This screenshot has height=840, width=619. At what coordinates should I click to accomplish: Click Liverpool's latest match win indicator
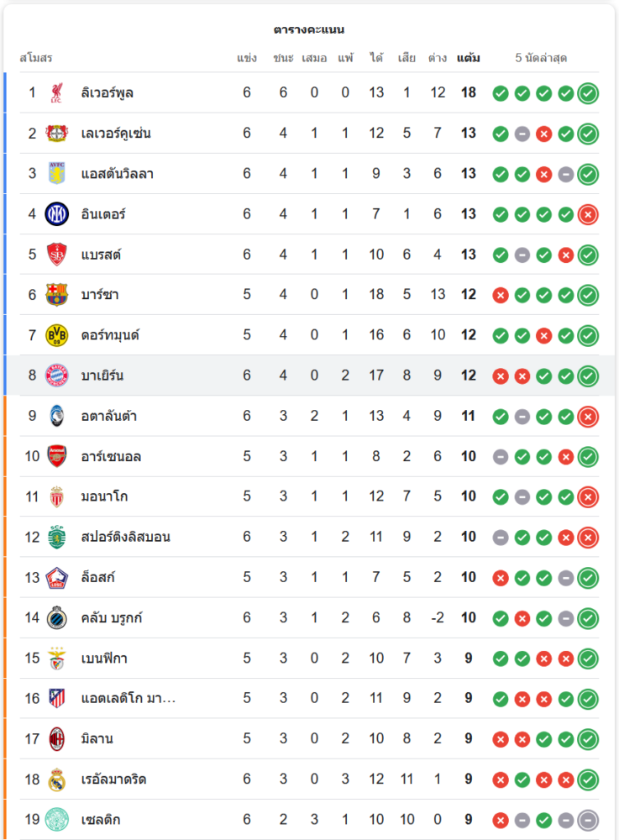pos(588,92)
